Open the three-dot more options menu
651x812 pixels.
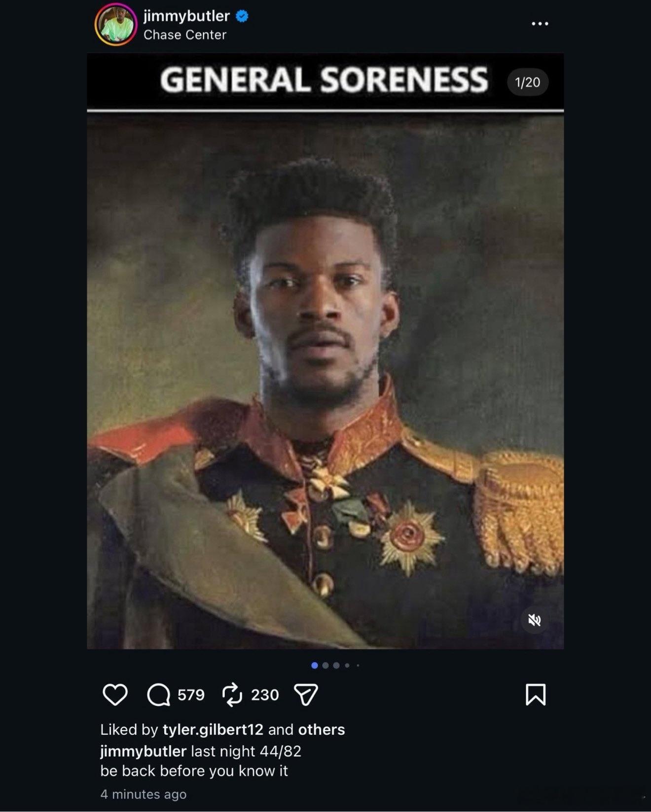point(540,24)
